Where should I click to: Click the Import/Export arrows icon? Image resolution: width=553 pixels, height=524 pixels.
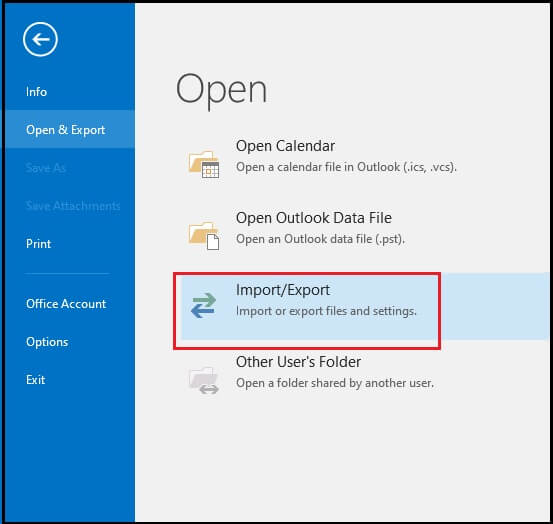(x=203, y=305)
